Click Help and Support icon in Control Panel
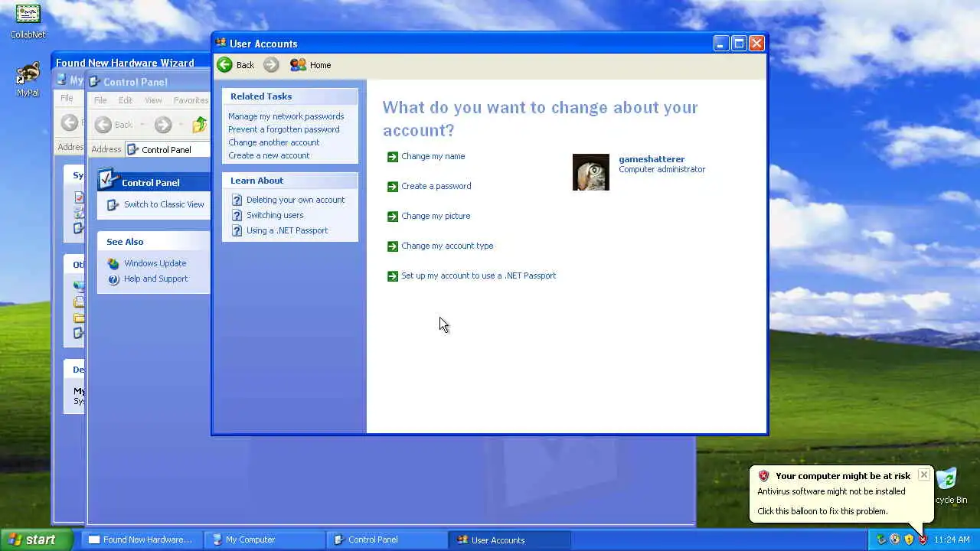The height and width of the screenshot is (551, 980). 113,279
